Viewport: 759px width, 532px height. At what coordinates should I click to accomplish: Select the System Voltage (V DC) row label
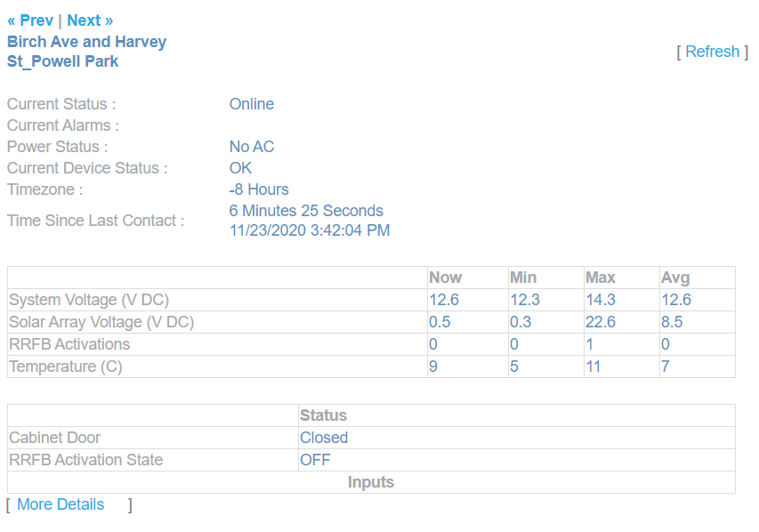[x=89, y=300]
